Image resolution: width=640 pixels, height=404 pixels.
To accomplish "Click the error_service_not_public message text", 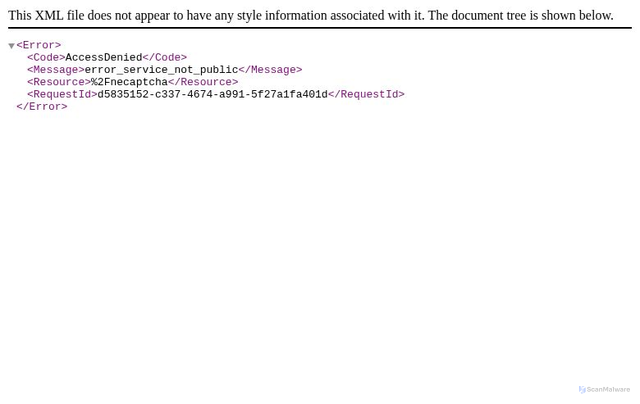I will 162,70.
